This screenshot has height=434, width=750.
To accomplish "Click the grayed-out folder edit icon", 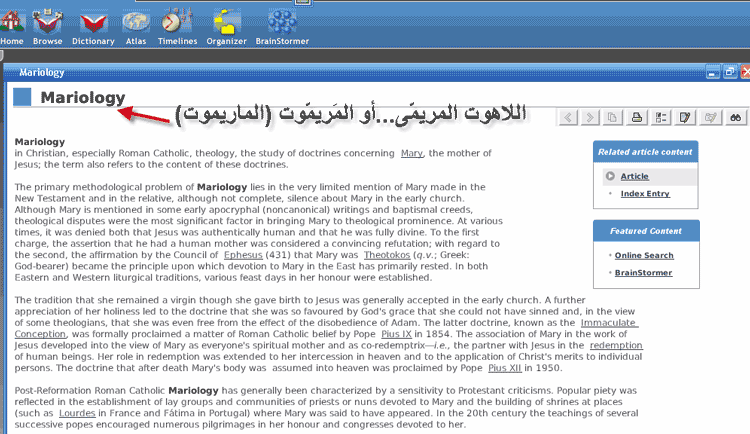I will pyautogui.click(x=710, y=117).
